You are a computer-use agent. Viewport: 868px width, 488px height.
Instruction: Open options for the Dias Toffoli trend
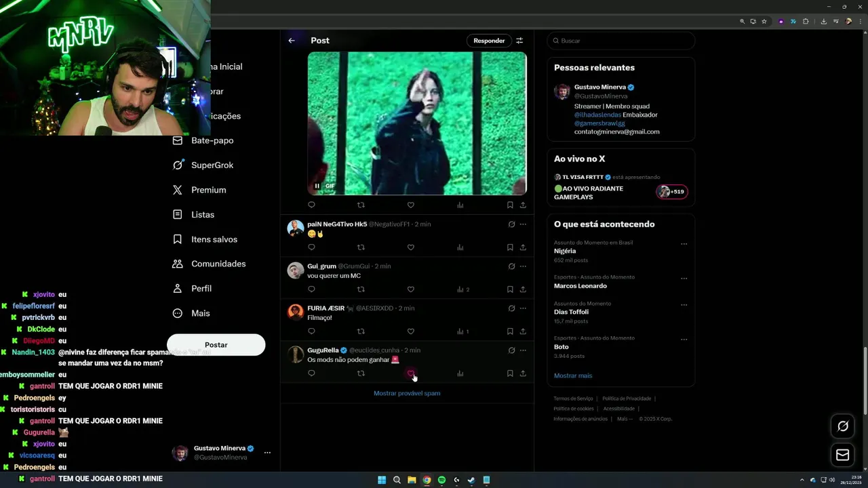tap(684, 305)
